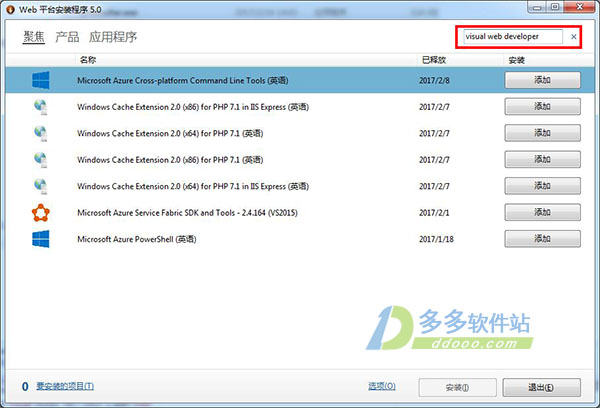Viewport: 600px width, 408px height.
Task: Click the 安装(I) install button
Action: point(457,387)
